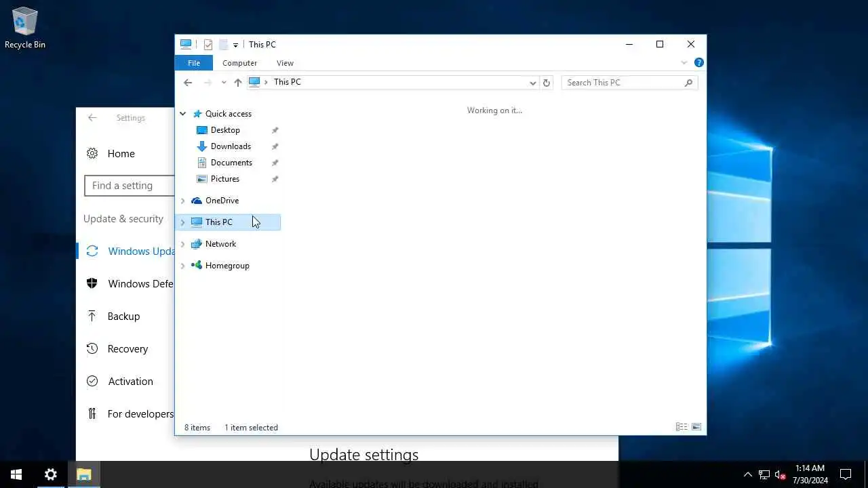Open the File ribbon tab

[x=194, y=63]
